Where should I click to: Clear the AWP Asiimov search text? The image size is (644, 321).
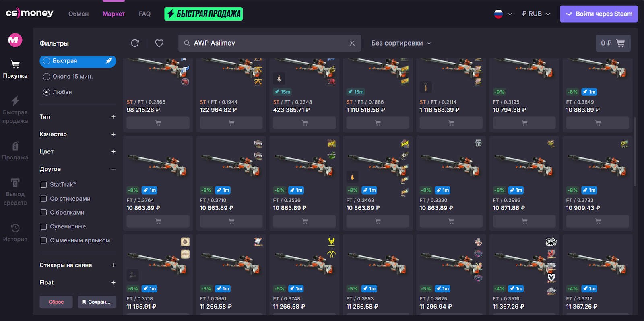[352, 43]
